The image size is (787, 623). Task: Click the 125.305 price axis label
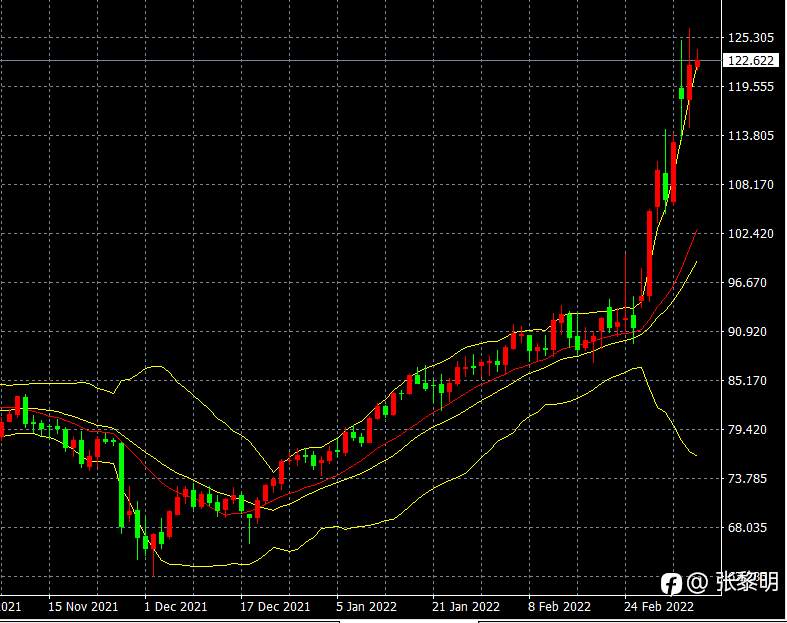(x=751, y=38)
